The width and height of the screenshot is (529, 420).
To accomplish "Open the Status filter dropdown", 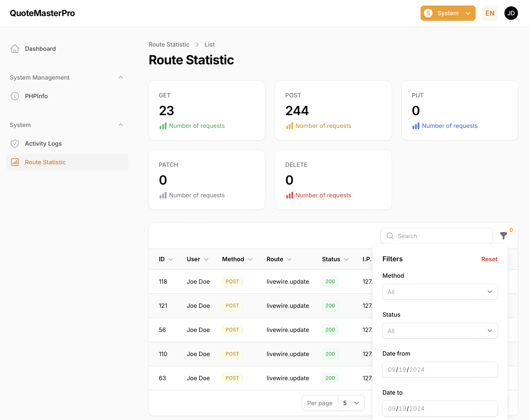I will click(x=440, y=330).
